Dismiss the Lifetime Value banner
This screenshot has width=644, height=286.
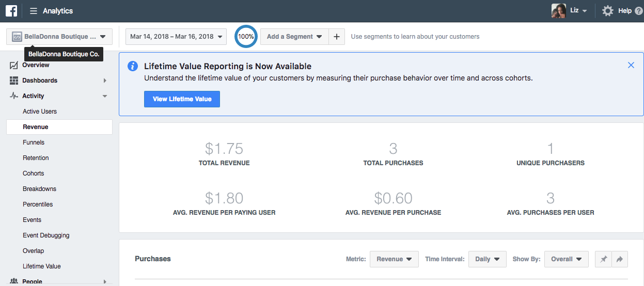click(x=631, y=65)
